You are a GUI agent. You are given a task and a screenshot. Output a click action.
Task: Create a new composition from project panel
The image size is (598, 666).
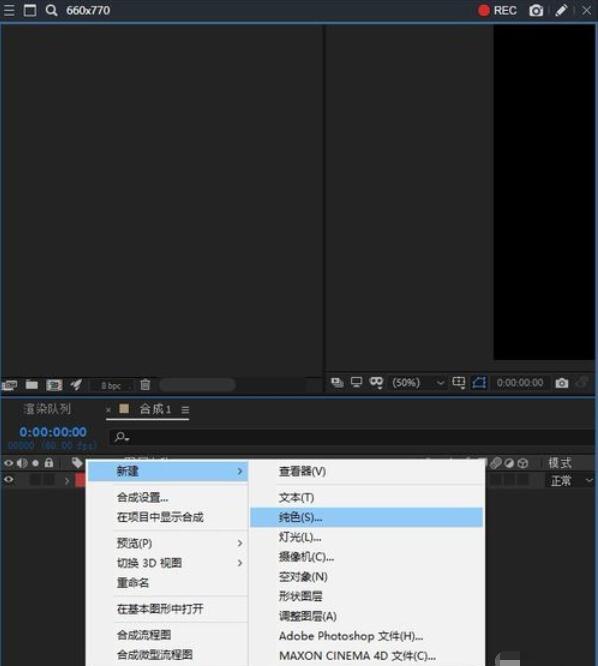click(54, 385)
